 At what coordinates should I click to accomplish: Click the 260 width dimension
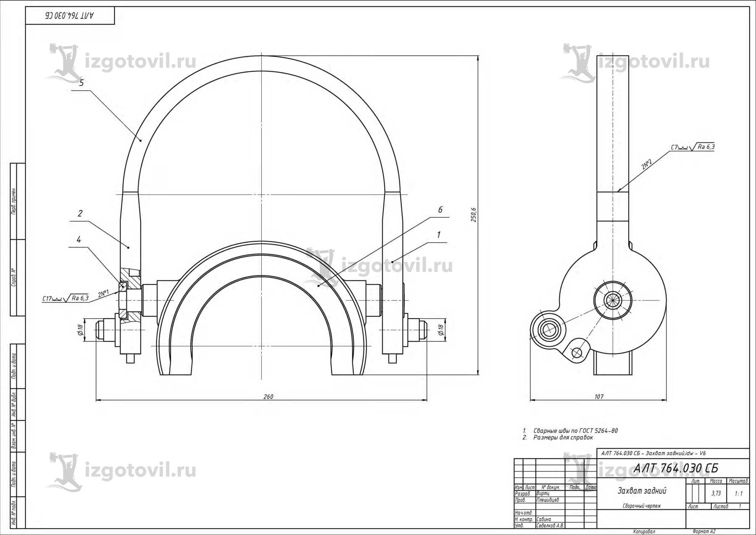[268, 397]
